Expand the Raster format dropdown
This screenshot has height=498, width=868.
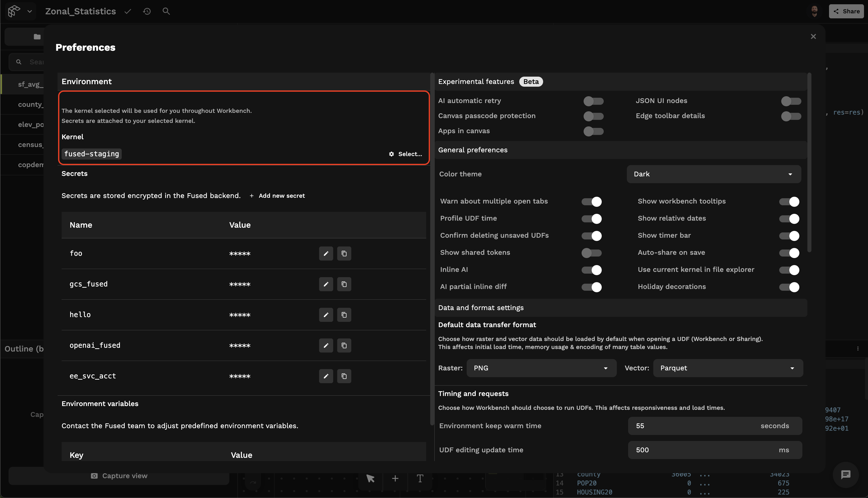click(x=541, y=368)
